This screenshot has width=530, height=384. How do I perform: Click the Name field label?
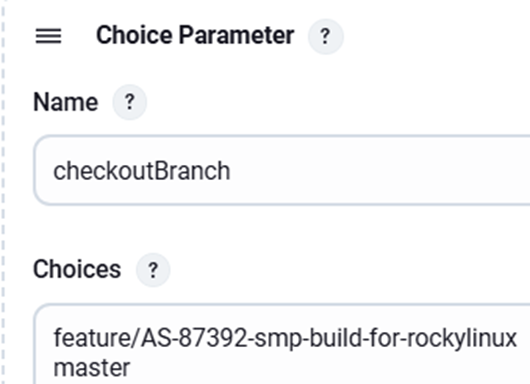click(x=66, y=102)
